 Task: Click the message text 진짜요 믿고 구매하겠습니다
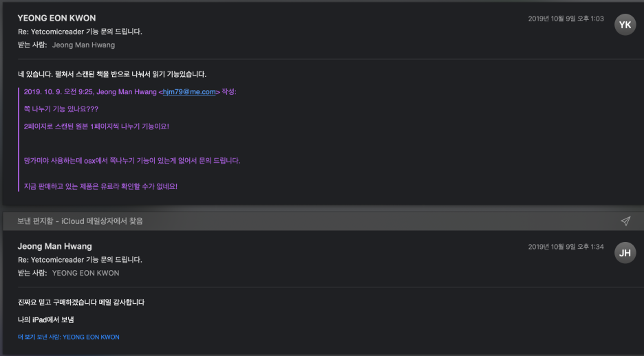pos(81,302)
